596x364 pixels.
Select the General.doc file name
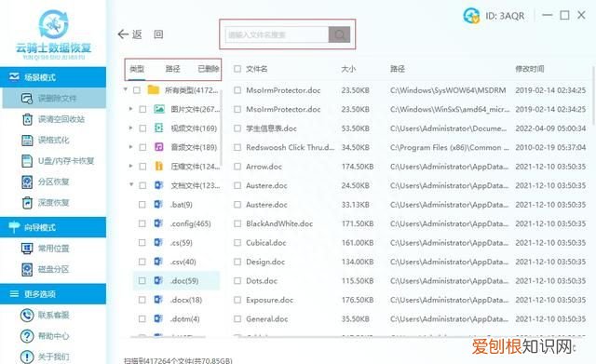[267, 318]
